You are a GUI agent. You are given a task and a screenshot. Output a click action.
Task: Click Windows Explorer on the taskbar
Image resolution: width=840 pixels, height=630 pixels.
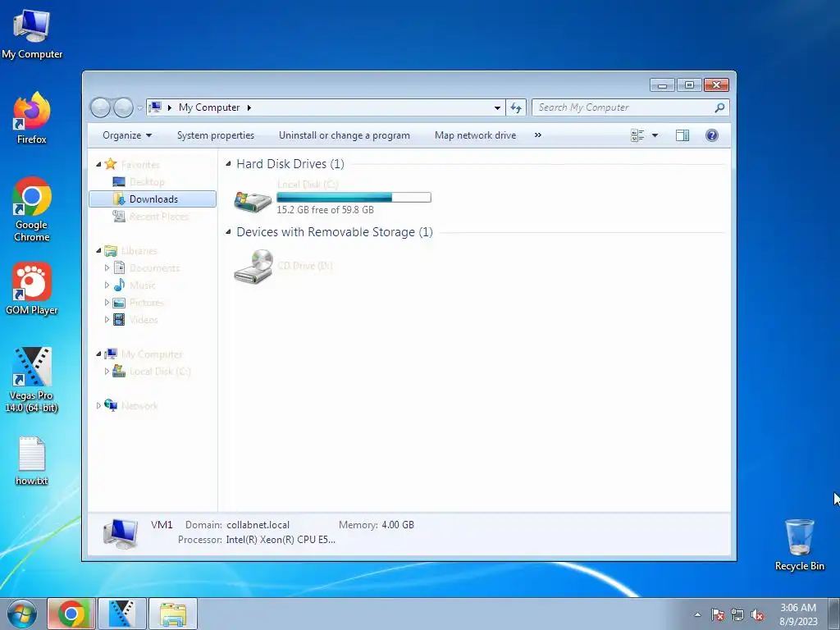pyautogui.click(x=173, y=614)
